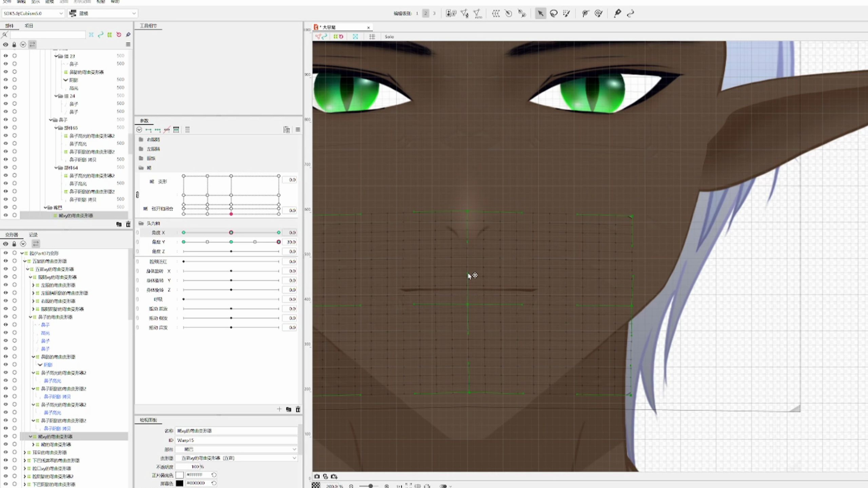Click the snapshot camera icon below canvas
This screenshot has width=868, height=488.
click(x=317, y=476)
